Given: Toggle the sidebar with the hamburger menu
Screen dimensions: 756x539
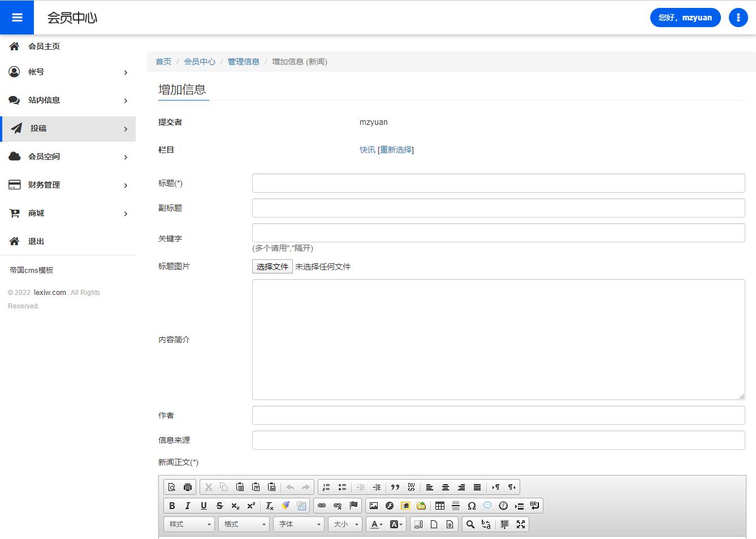Looking at the screenshot, I should (x=17, y=18).
